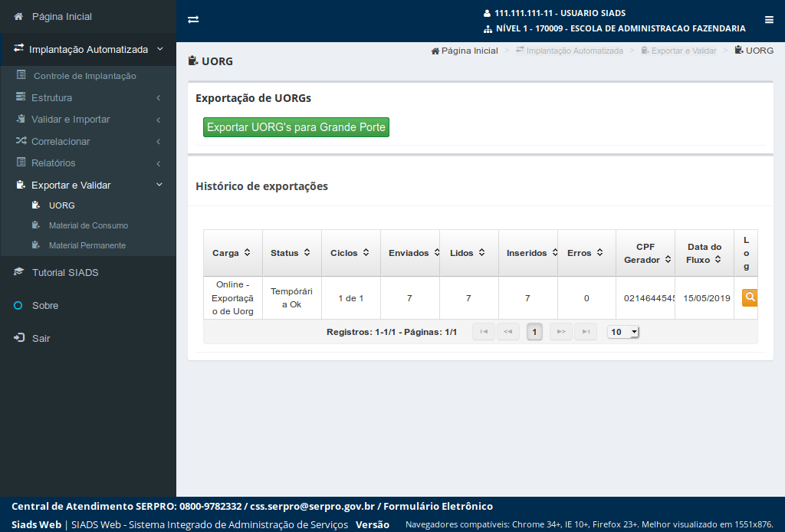Open the rows-per-page dropdown showing 10
Screen dimensions: 785x532
[x=623, y=332]
